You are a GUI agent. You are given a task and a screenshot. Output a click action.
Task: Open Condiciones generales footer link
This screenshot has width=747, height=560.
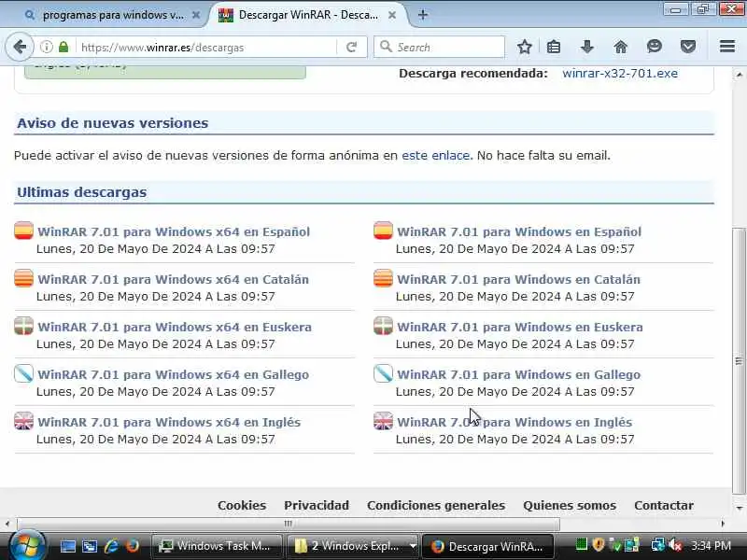point(436,505)
